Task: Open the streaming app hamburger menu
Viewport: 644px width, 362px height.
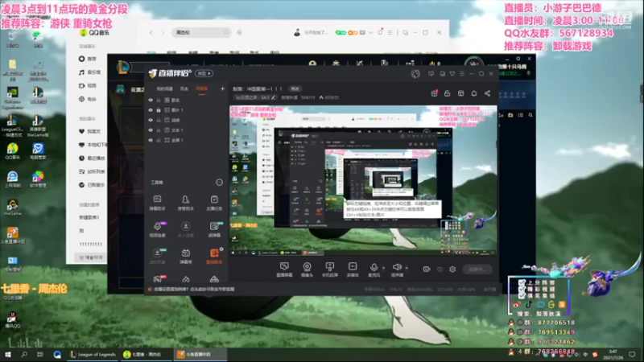Action: (462, 74)
